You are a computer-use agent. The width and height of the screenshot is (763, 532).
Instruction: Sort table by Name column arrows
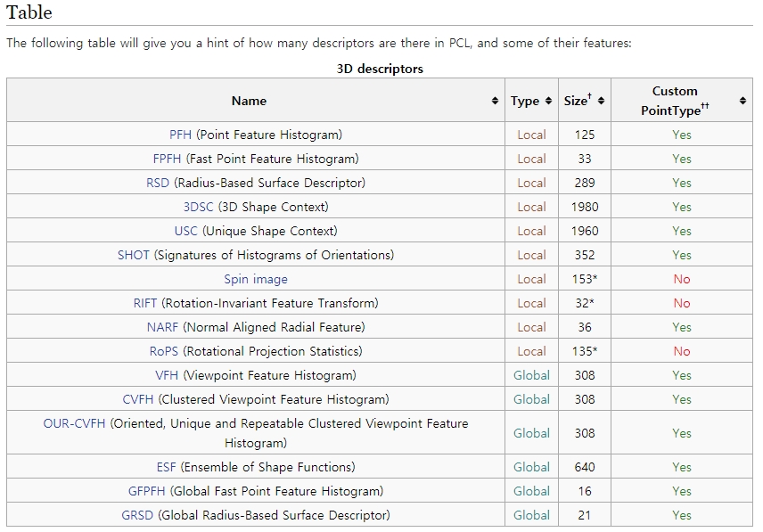[x=495, y=102]
